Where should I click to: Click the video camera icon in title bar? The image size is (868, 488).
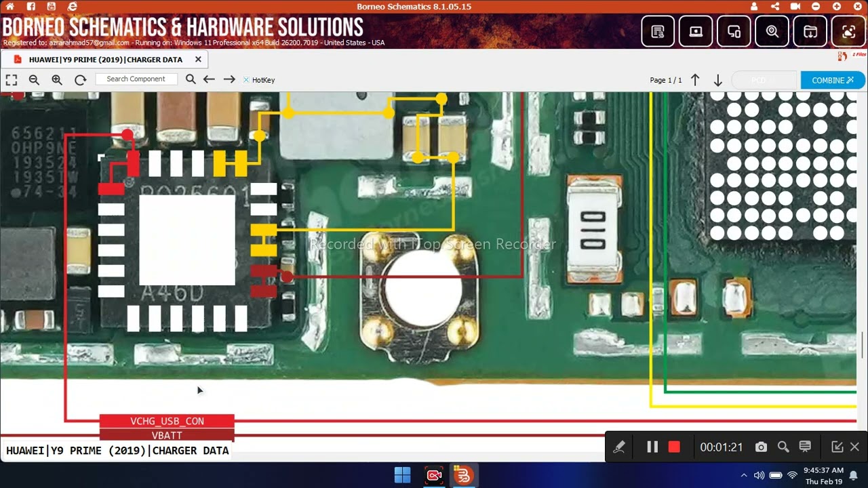[795, 7]
